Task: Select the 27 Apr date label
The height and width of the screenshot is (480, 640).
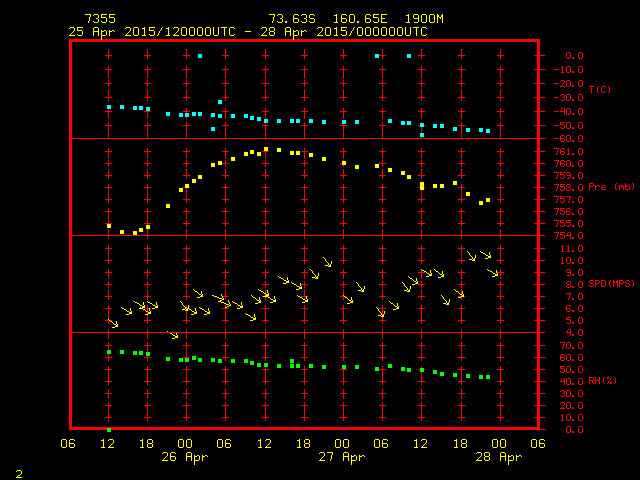Action: pyautogui.click(x=342, y=457)
